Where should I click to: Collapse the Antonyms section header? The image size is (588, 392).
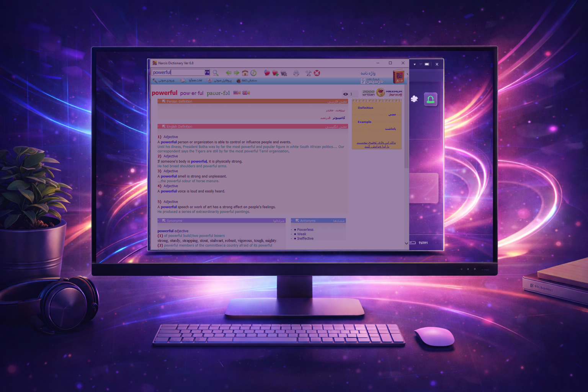(x=297, y=220)
